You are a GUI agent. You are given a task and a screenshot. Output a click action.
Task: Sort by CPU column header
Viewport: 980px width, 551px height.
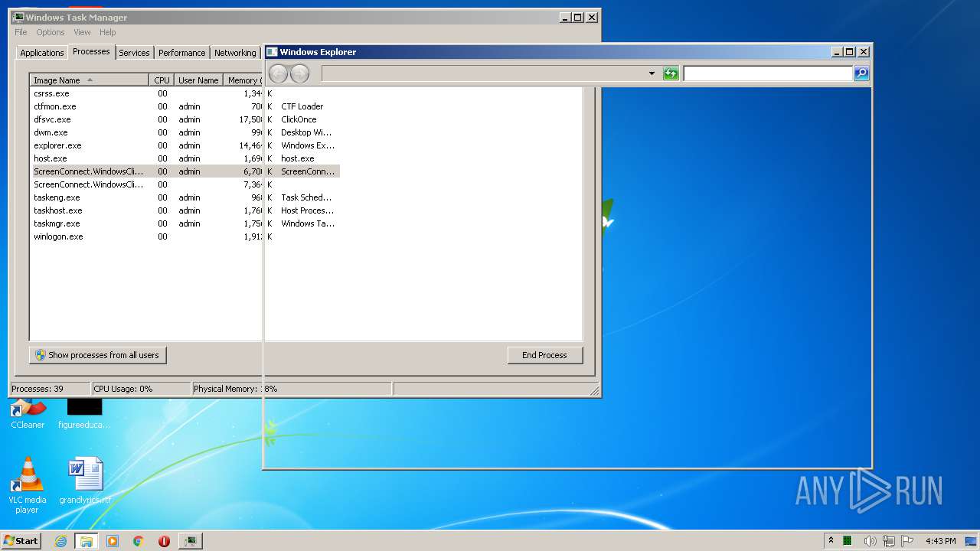point(162,80)
